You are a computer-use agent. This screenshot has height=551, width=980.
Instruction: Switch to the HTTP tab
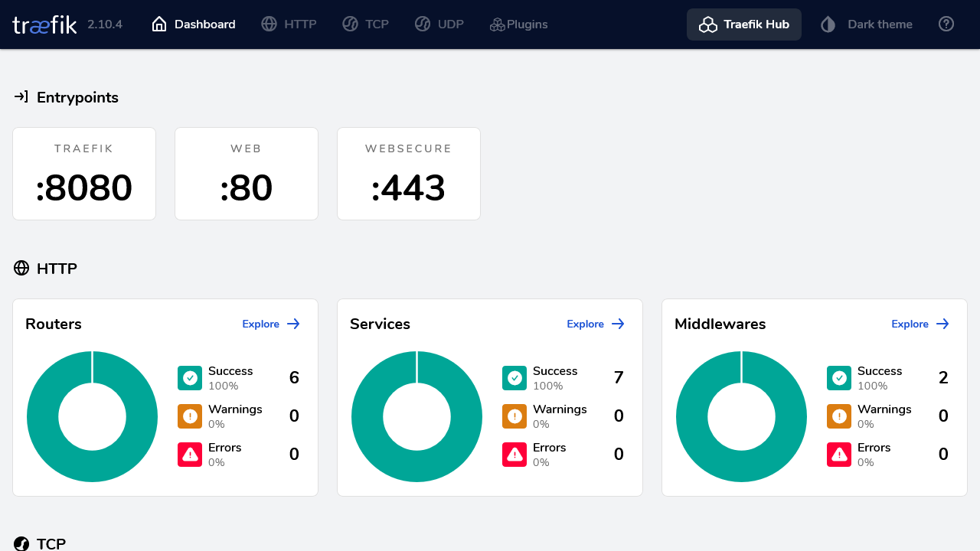tap(289, 24)
